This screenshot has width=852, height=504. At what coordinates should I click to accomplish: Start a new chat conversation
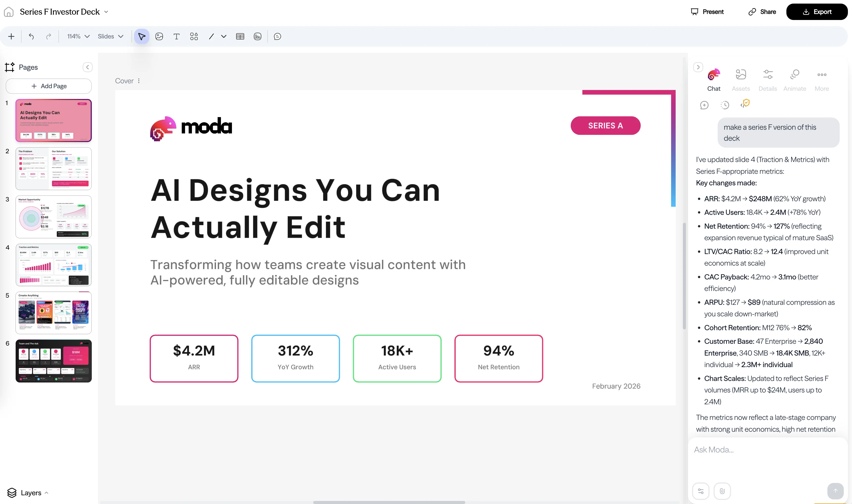coord(704,105)
